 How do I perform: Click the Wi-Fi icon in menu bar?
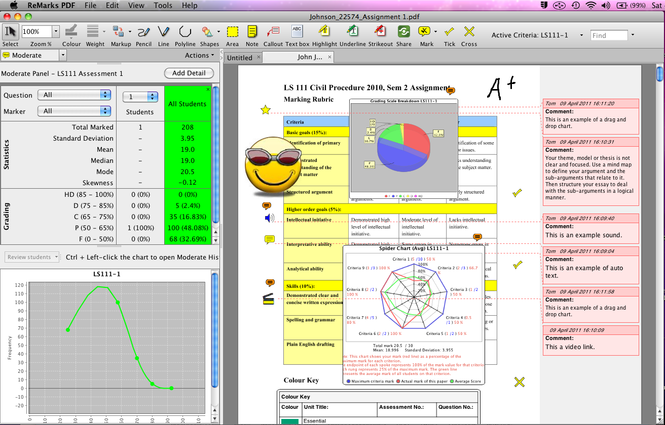(590, 6)
